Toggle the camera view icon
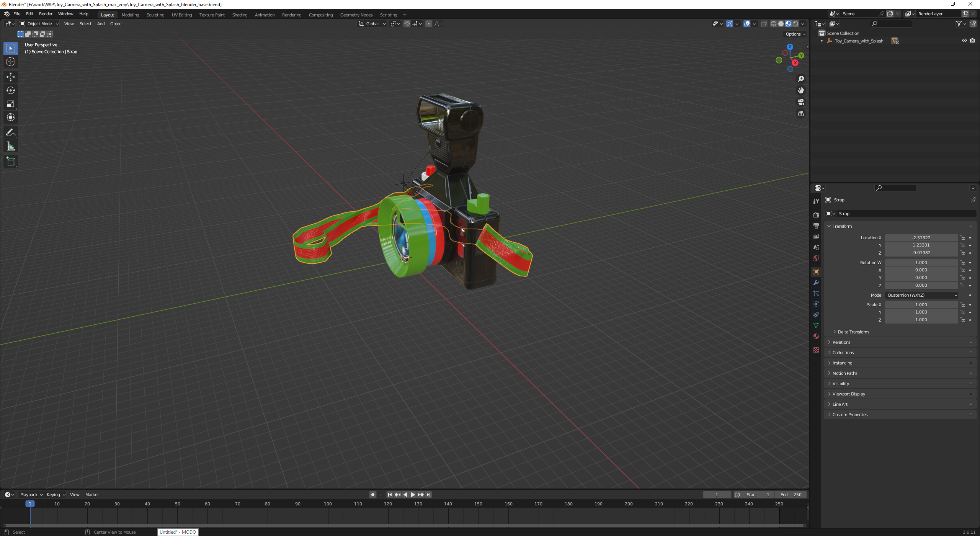 801,102
